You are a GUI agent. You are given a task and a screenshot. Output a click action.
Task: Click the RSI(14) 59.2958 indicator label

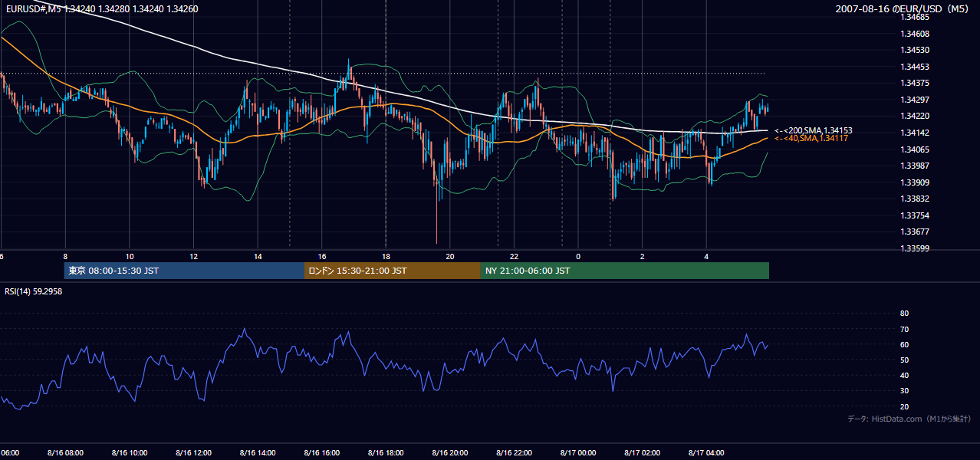coord(34,291)
